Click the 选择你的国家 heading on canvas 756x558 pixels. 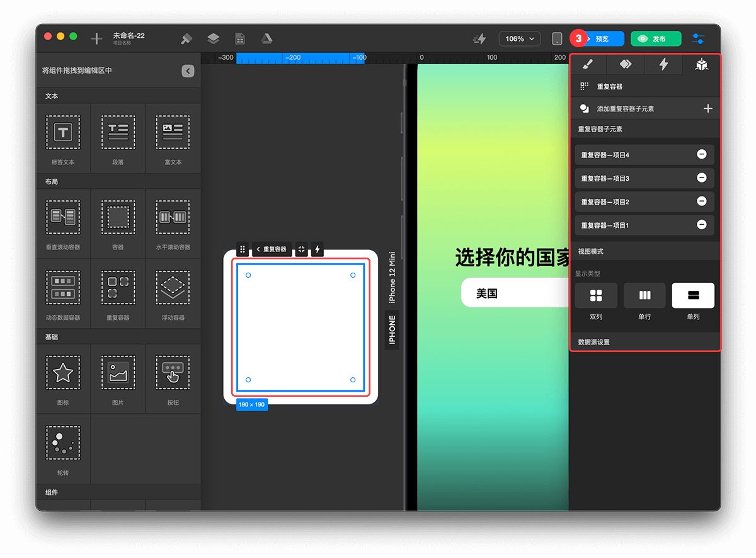(512, 258)
